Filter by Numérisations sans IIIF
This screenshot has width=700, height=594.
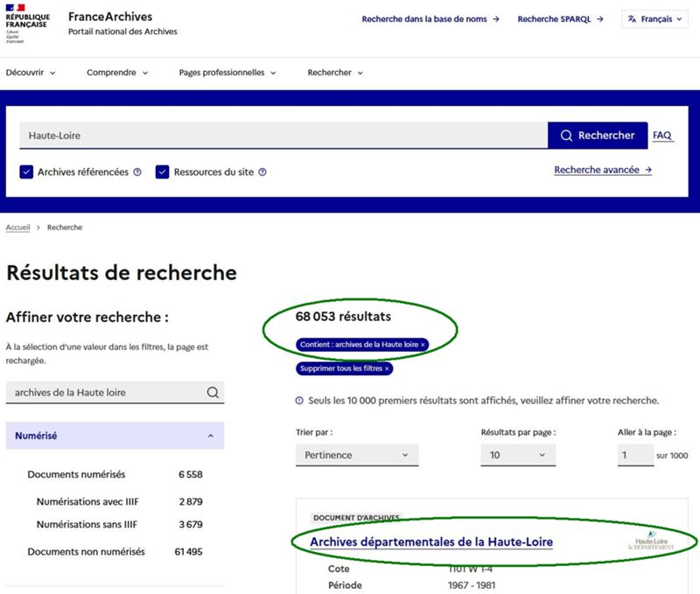[87, 524]
